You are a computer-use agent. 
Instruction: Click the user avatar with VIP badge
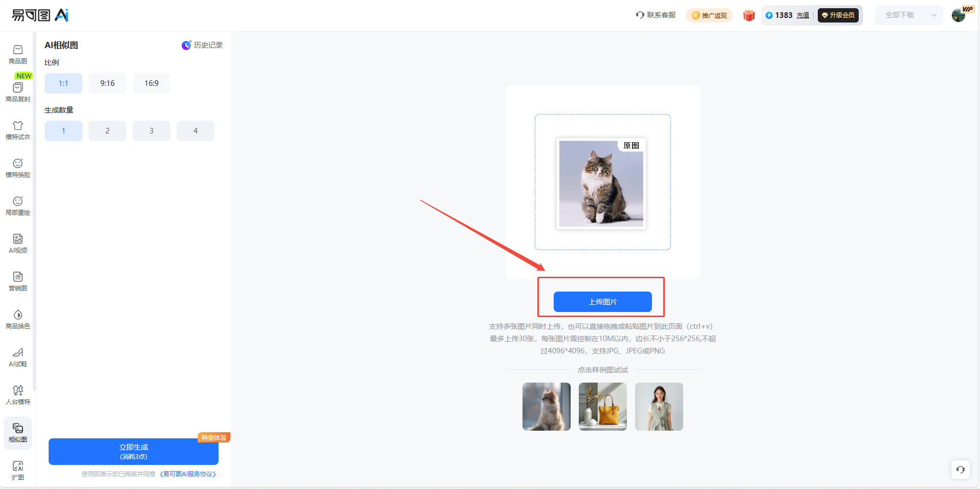point(960,15)
